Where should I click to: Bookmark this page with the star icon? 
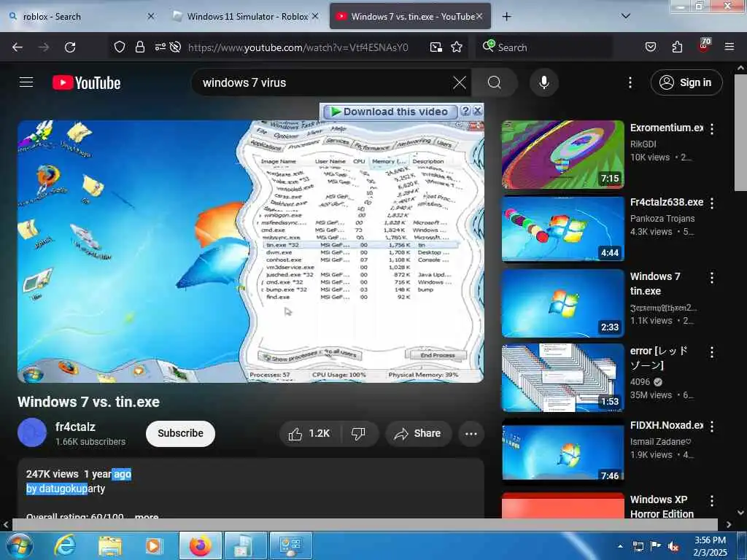pyautogui.click(x=457, y=47)
